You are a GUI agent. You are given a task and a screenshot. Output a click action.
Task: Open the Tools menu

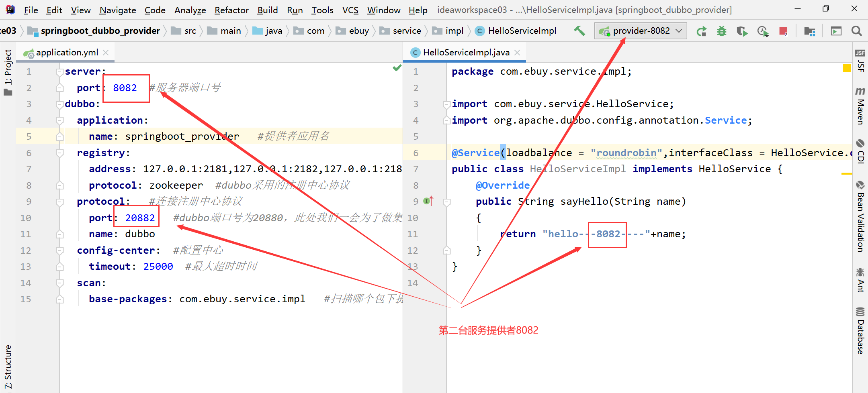322,10
